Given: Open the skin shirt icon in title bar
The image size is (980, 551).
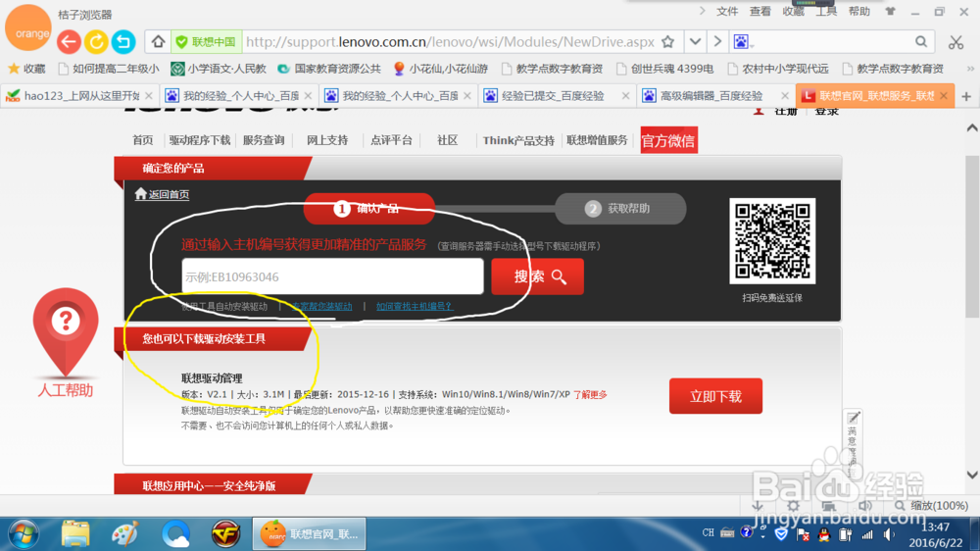Looking at the screenshot, I should point(891,11).
